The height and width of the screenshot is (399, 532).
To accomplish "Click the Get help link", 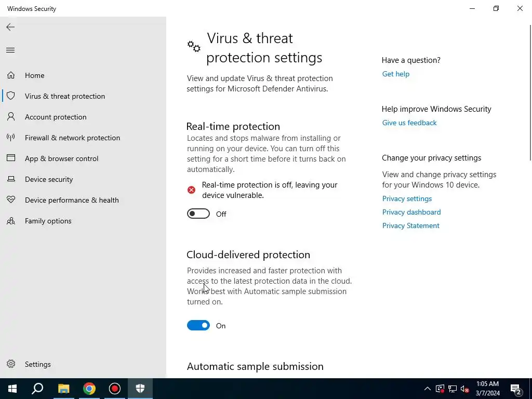I will (x=395, y=74).
